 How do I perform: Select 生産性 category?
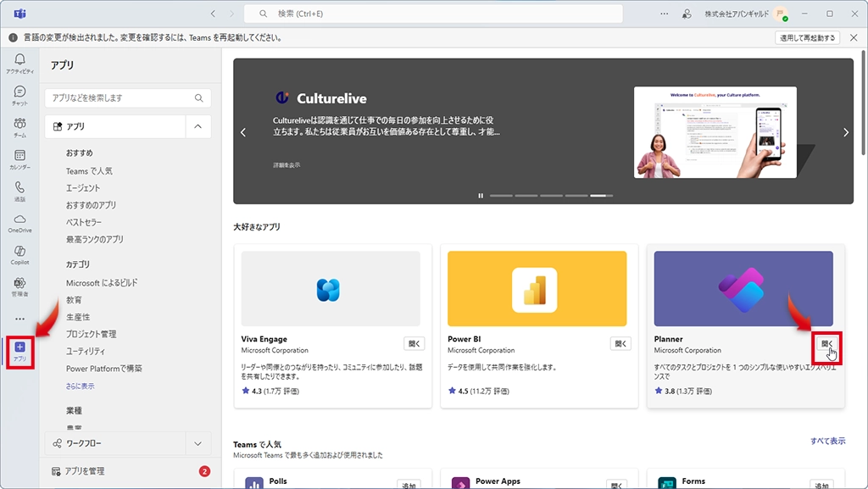[78, 317]
